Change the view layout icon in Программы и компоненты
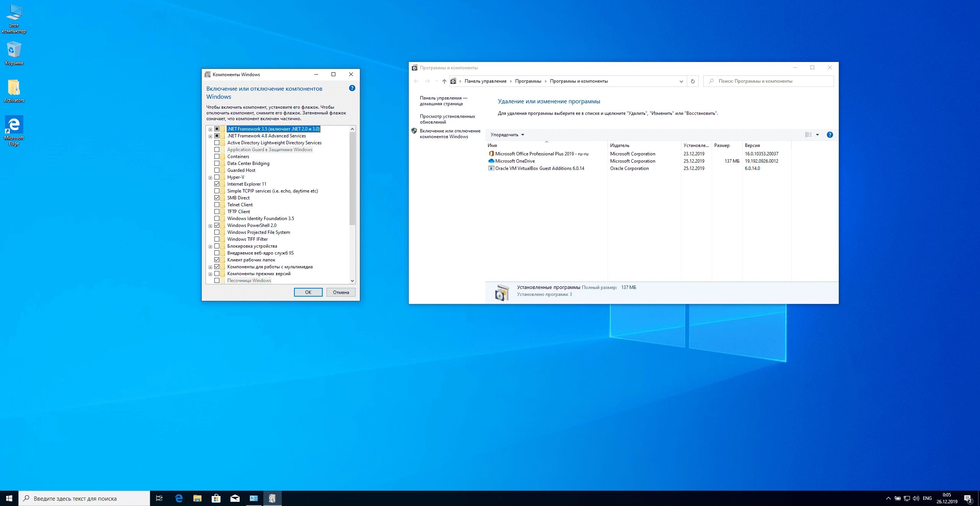The width and height of the screenshot is (980, 506). (808, 135)
